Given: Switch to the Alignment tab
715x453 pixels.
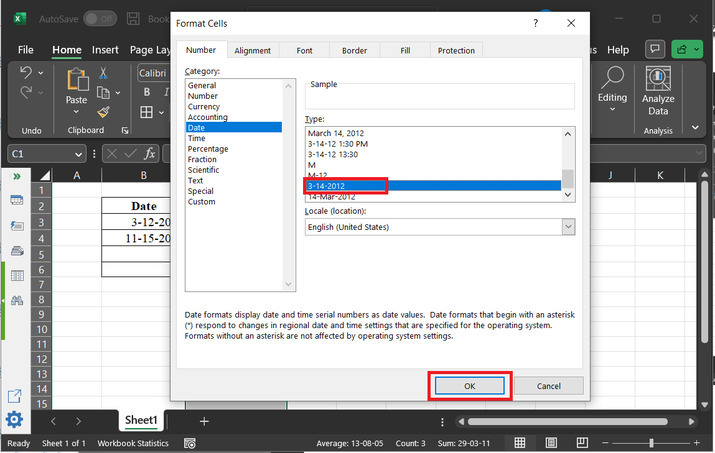Looking at the screenshot, I should [x=252, y=50].
